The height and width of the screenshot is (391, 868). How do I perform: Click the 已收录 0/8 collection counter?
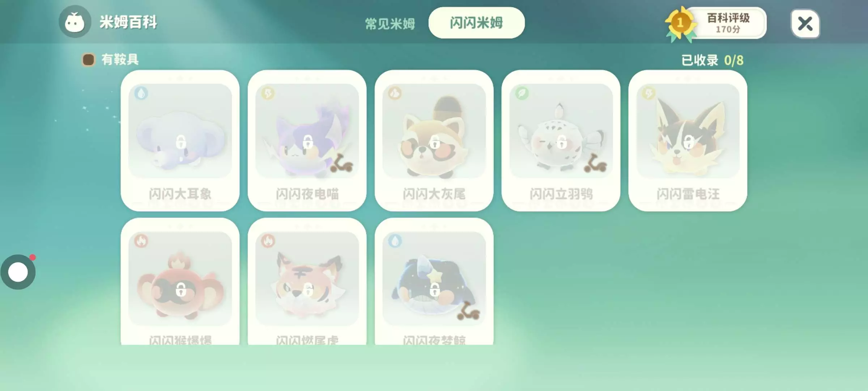(x=712, y=60)
